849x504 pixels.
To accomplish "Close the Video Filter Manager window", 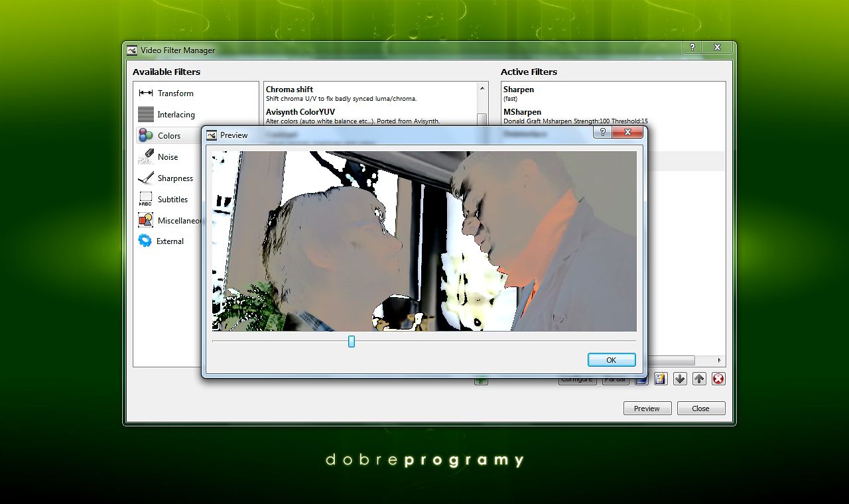I will [717, 48].
